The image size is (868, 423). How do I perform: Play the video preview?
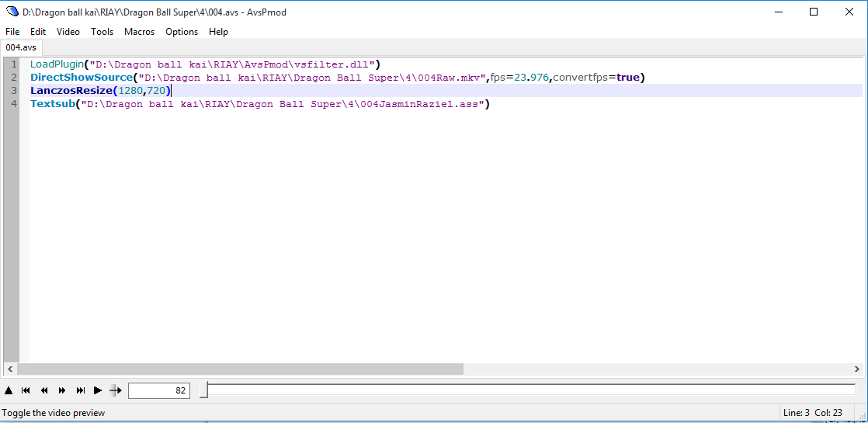pos(98,390)
